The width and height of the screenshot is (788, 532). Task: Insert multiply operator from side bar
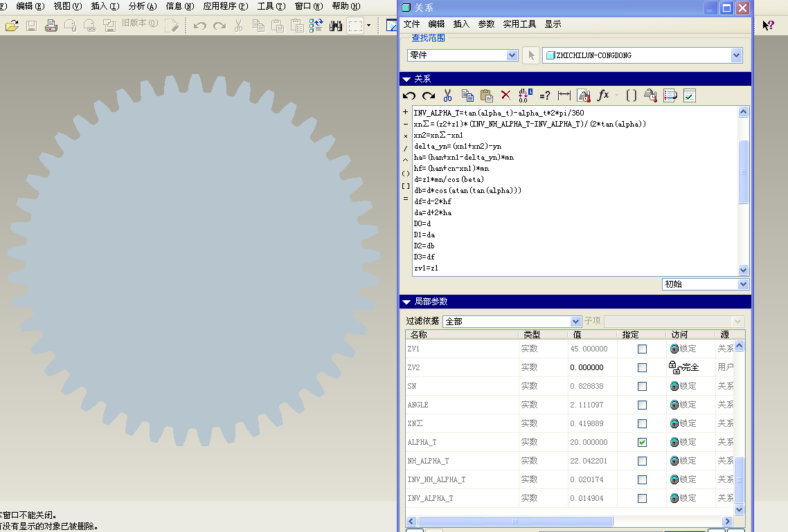(x=406, y=136)
